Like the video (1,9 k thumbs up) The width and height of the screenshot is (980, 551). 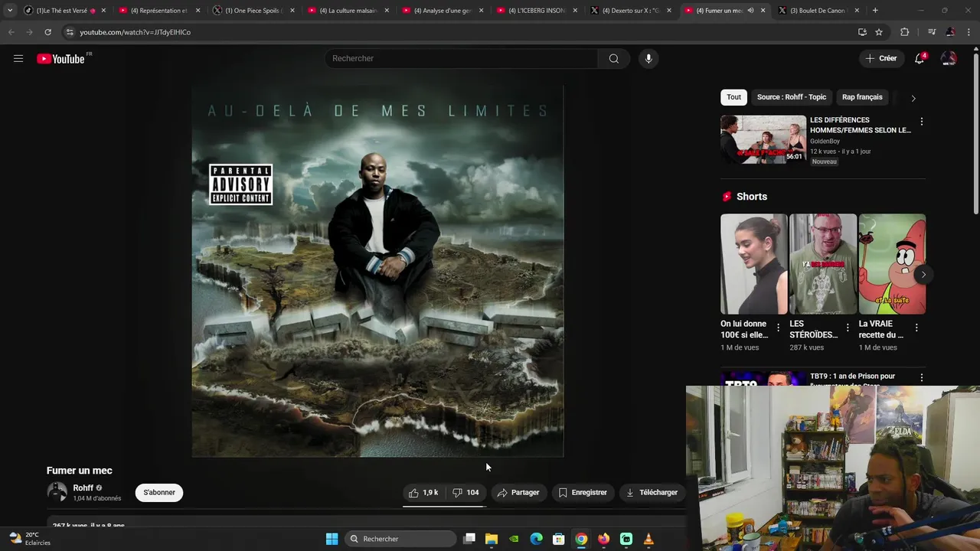(x=423, y=492)
